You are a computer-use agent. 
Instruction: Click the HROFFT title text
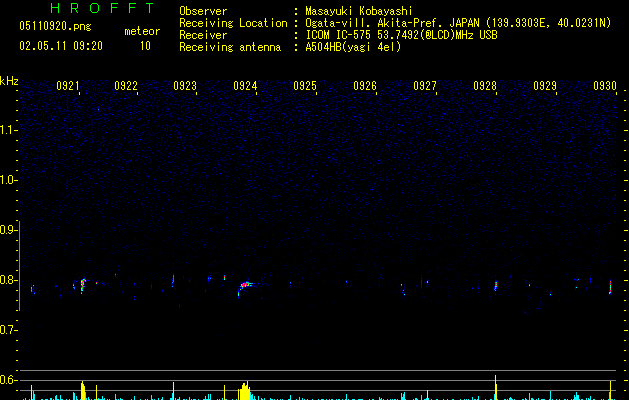tap(102, 8)
